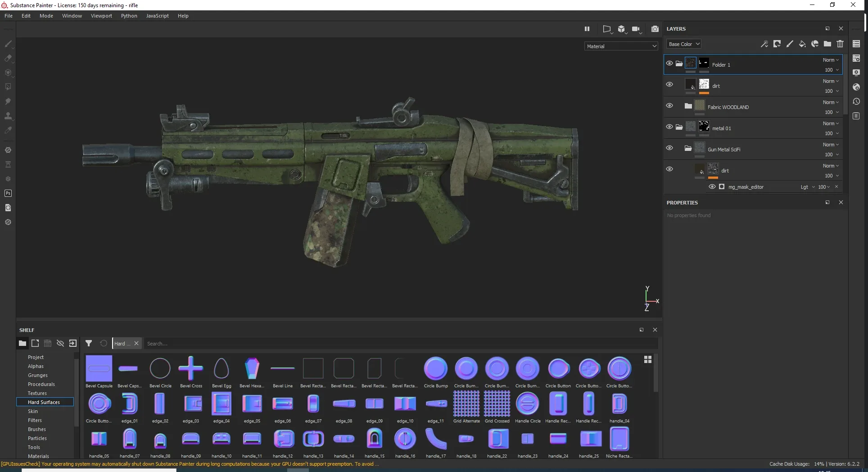The height and width of the screenshot is (472, 868).
Task: Delete the selected layer
Action: tap(840, 44)
